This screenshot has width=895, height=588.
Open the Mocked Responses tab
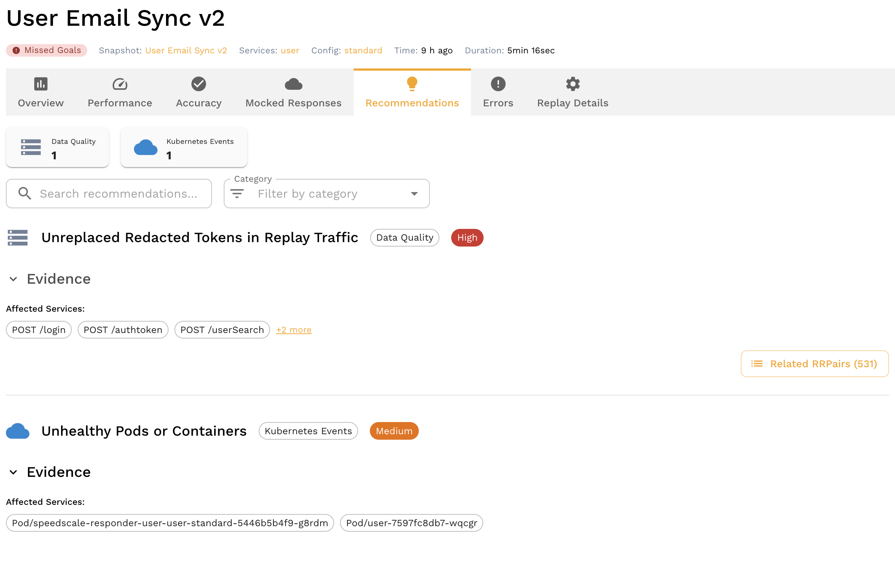click(293, 103)
